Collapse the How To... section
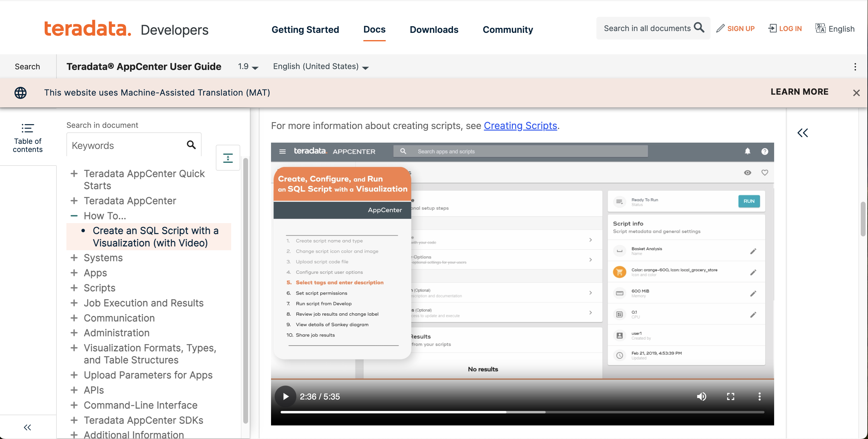This screenshot has width=868, height=439. click(74, 216)
